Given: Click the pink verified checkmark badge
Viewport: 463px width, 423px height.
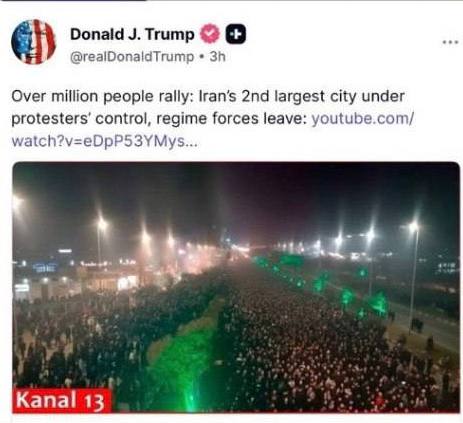Looking at the screenshot, I should (210, 34).
